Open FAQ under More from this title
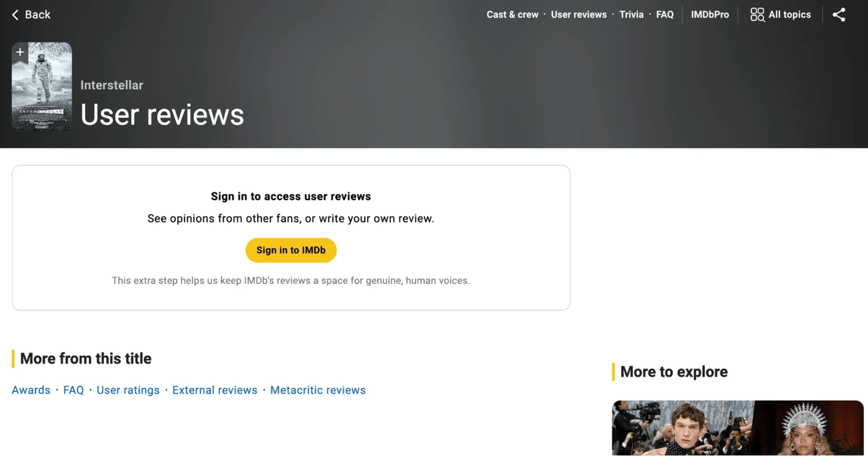This screenshot has height=456, width=868. [x=73, y=390]
